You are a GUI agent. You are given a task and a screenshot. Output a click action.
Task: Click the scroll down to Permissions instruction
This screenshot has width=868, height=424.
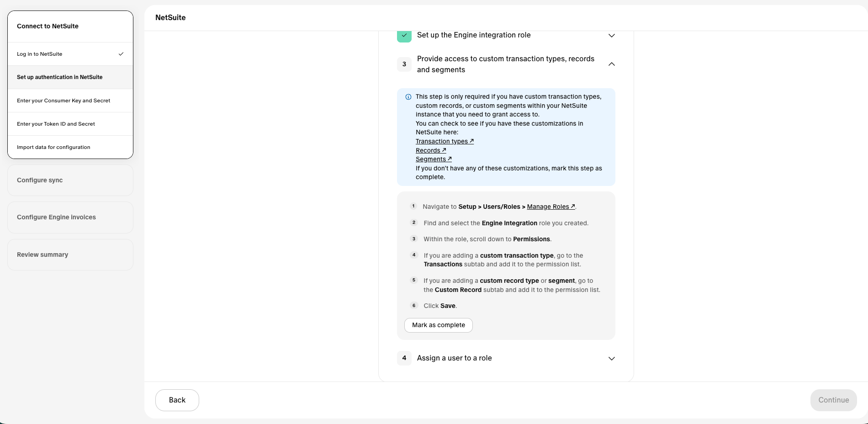pos(487,239)
